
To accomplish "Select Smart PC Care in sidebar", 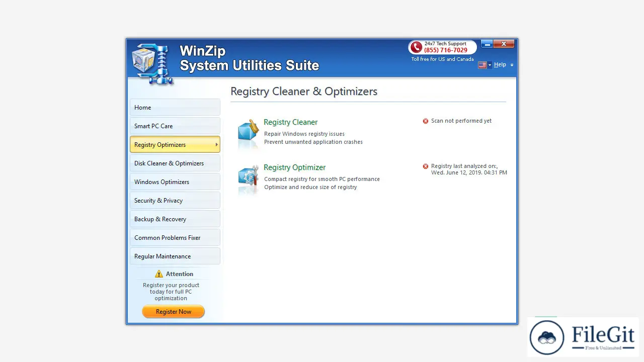I will click(175, 126).
